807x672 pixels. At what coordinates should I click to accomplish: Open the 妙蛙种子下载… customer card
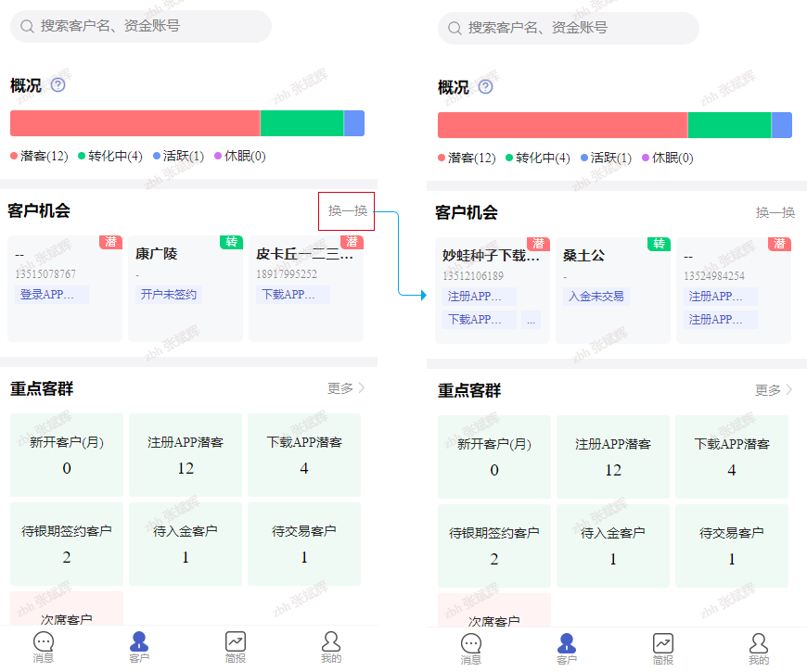[493, 290]
